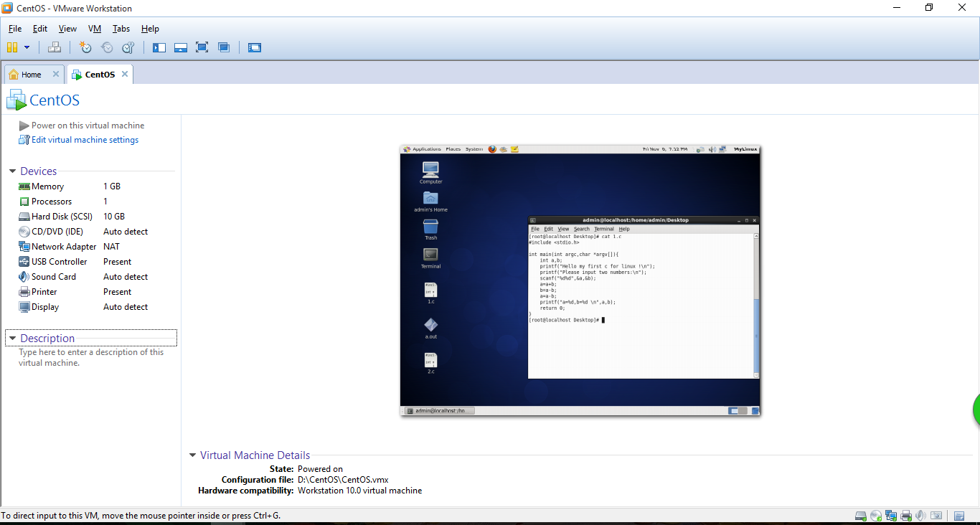This screenshot has width=980, height=525.
Task: Click the network adapter status bar icon
Action: pos(891,516)
